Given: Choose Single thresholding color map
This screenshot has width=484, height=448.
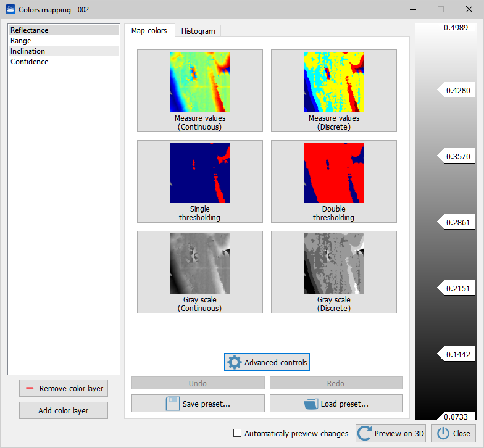Looking at the screenshot, I should pos(199,181).
